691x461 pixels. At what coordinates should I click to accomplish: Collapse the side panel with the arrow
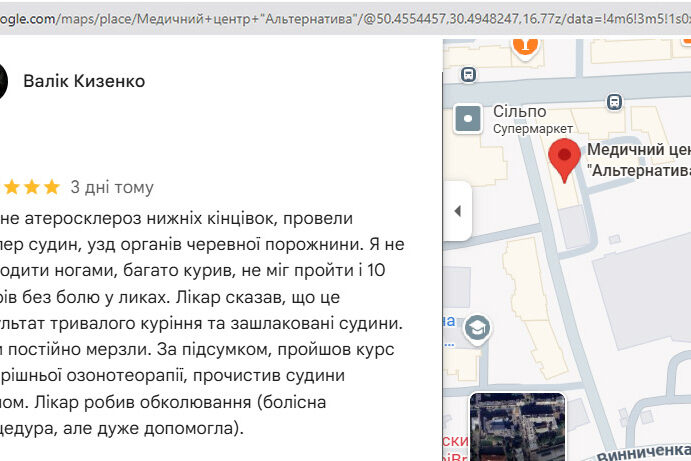pyautogui.click(x=457, y=211)
